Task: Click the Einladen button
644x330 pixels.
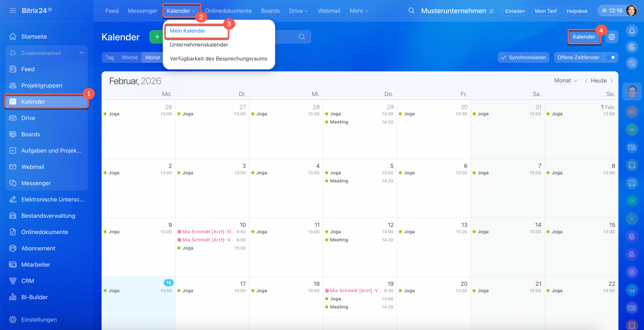Action: point(515,11)
